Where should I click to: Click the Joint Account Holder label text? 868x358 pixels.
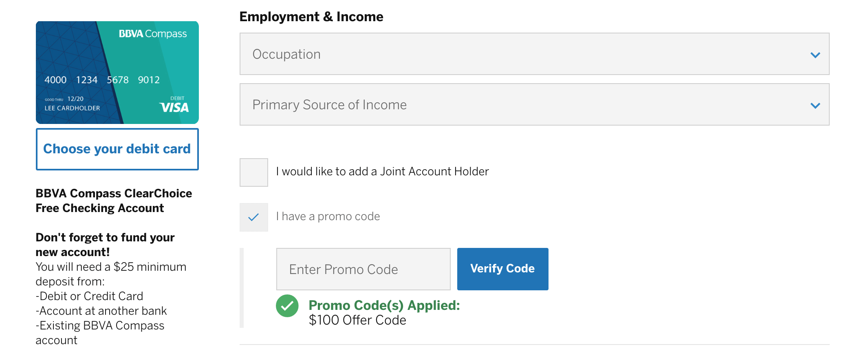tap(382, 171)
